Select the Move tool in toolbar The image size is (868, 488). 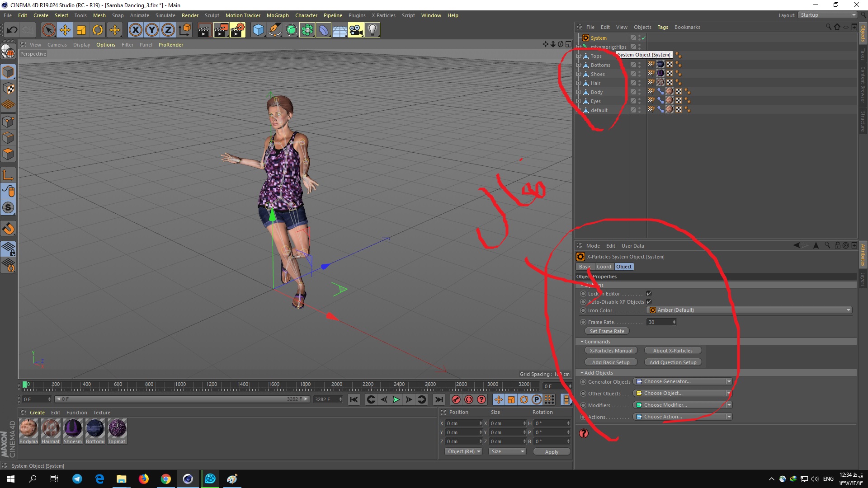[64, 29]
